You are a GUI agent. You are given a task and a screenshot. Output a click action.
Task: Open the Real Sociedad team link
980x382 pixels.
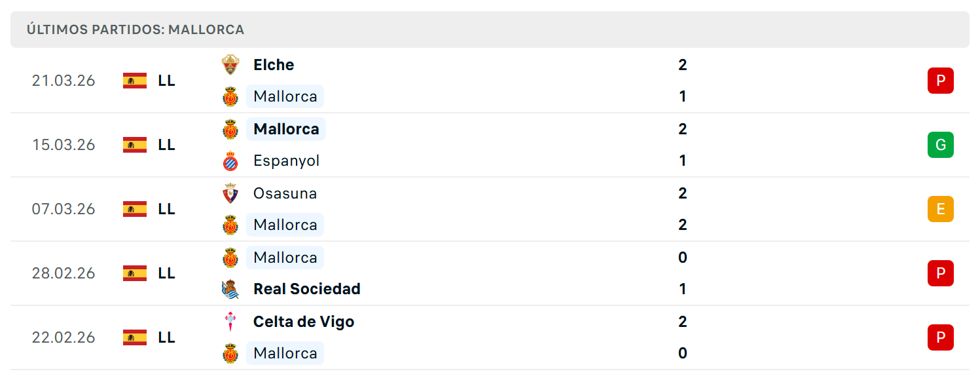click(x=307, y=289)
